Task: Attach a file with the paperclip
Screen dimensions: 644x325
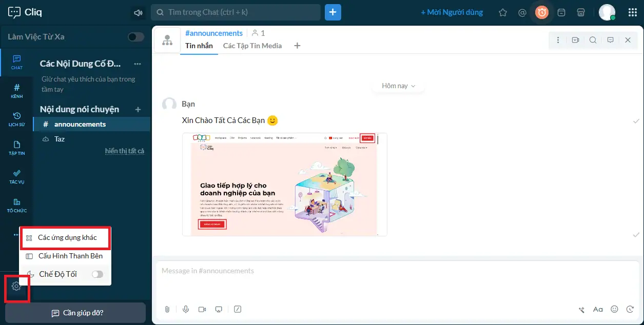Action: tap(167, 309)
